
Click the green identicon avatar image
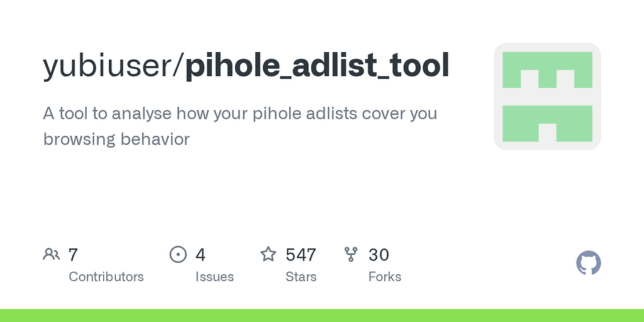(x=547, y=96)
